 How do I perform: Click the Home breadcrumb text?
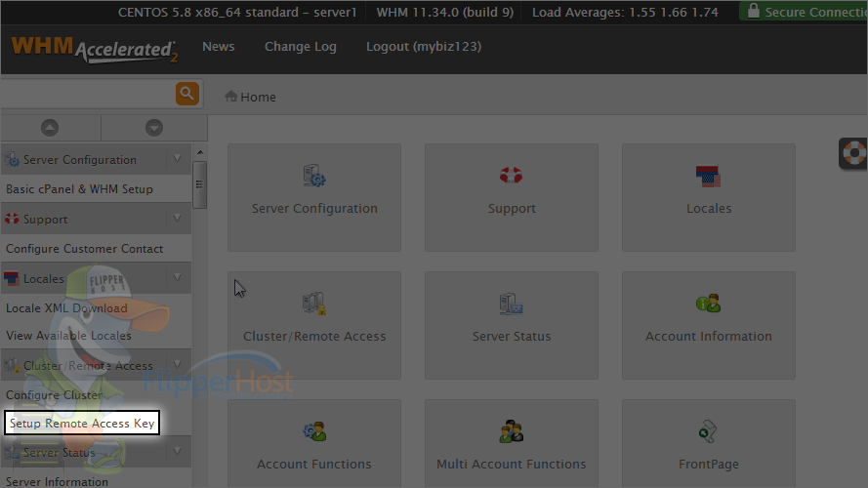click(258, 97)
